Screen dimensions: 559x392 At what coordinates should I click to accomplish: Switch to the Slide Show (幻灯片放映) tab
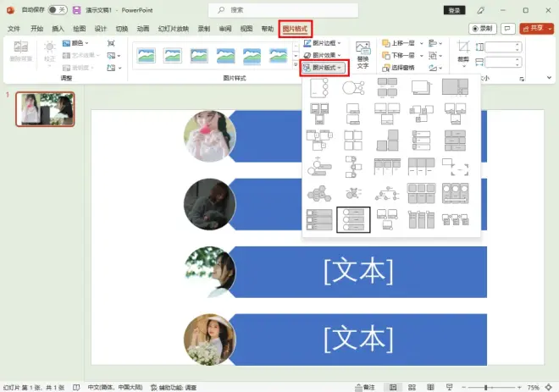174,29
